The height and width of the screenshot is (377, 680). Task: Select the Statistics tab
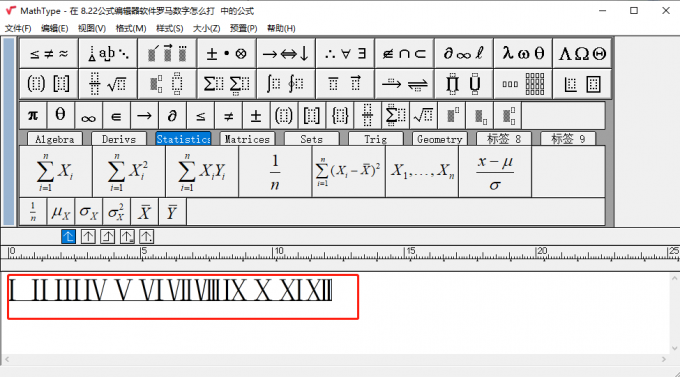[x=183, y=139]
